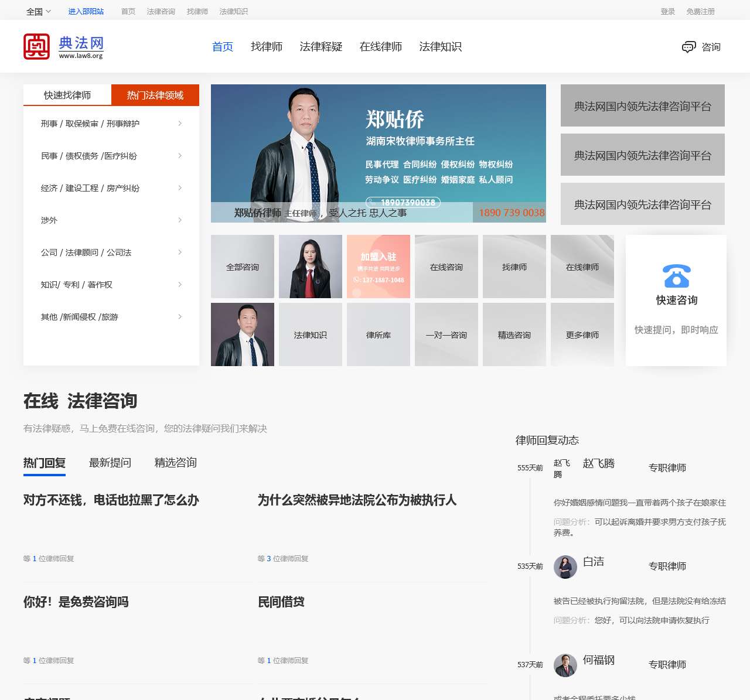Click top bar 首页 small link
Viewport: 750px width, 700px height.
(128, 11)
